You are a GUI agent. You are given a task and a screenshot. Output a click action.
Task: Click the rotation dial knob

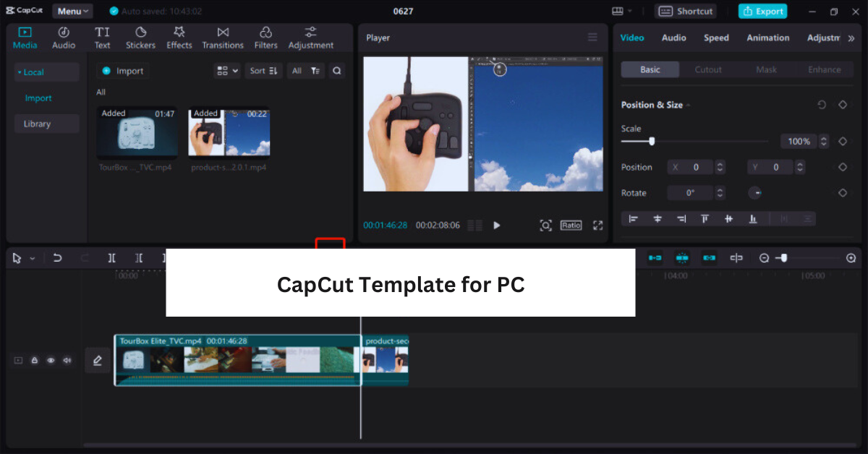click(754, 193)
